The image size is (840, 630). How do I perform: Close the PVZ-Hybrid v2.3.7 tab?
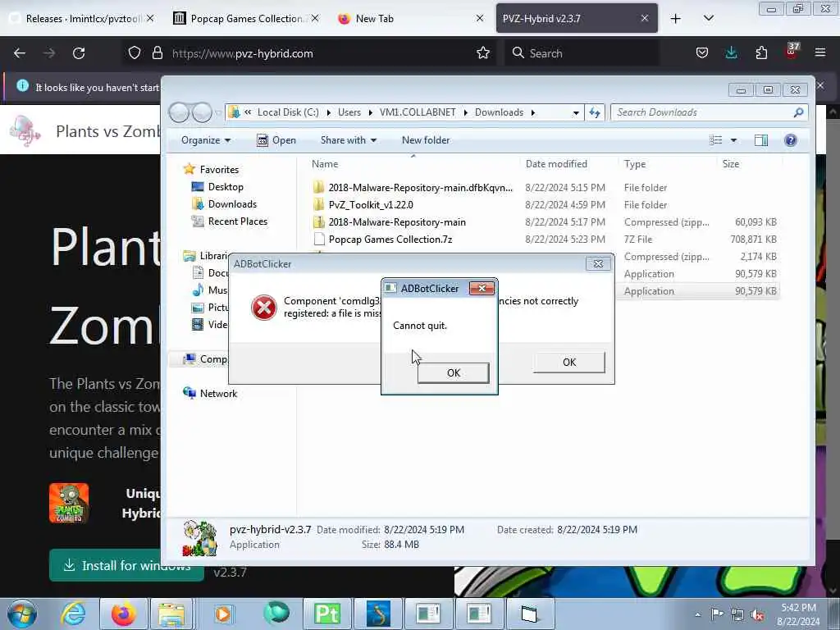coord(645,18)
